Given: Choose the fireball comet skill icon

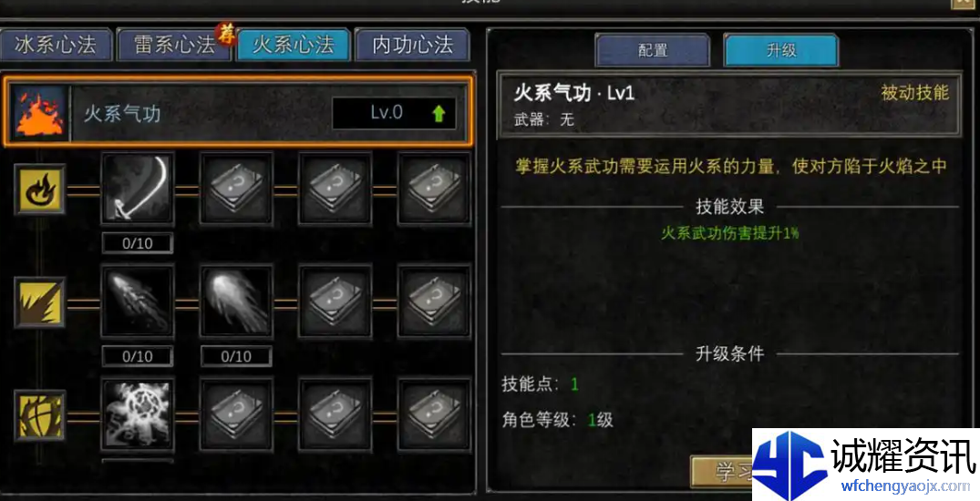Looking at the screenshot, I should point(236,302).
